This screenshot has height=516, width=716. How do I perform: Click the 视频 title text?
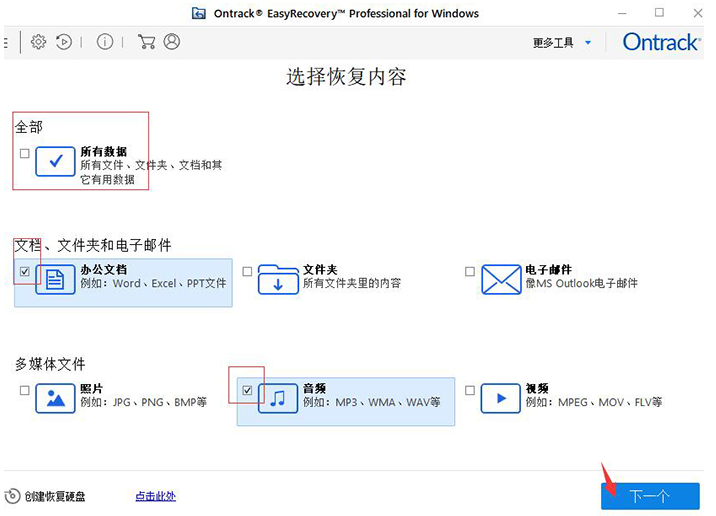pyautogui.click(x=537, y=388)
